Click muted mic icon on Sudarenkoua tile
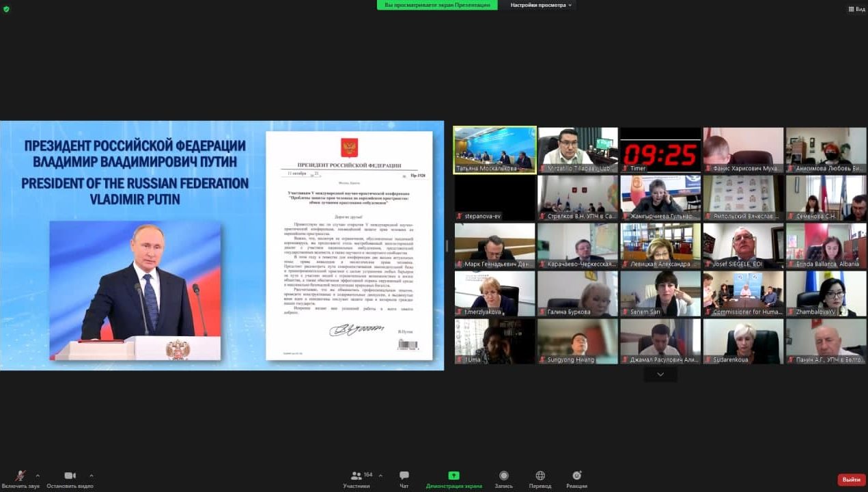This screenshot has width=868, height=492. pos(708,359)
